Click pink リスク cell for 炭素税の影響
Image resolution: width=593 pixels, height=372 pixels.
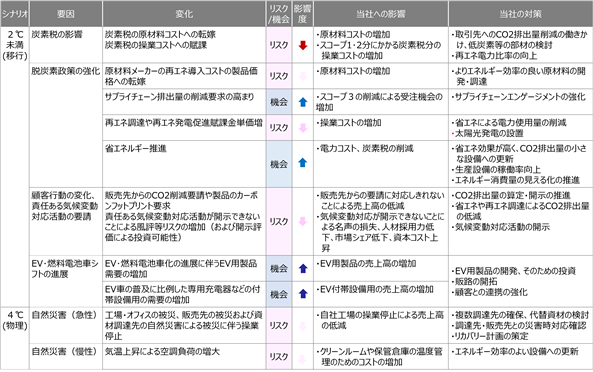click(x=279, y=45)
